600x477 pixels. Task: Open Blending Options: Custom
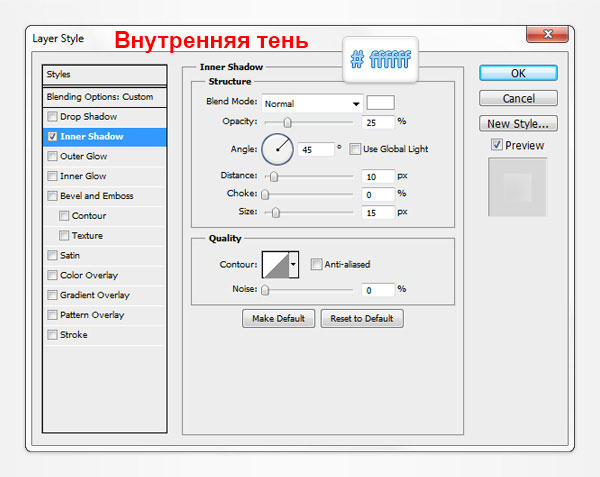pyautogui.click(x=104, y=97)
